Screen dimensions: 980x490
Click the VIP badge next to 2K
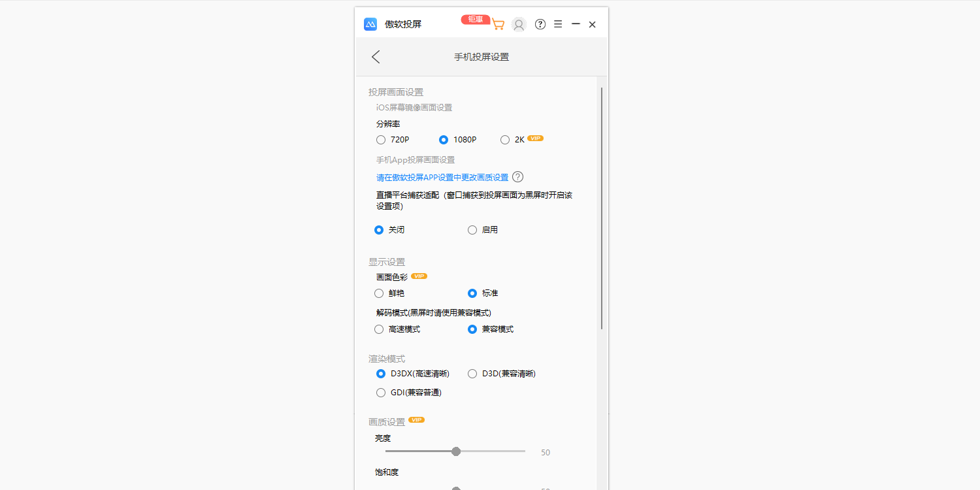536,139
